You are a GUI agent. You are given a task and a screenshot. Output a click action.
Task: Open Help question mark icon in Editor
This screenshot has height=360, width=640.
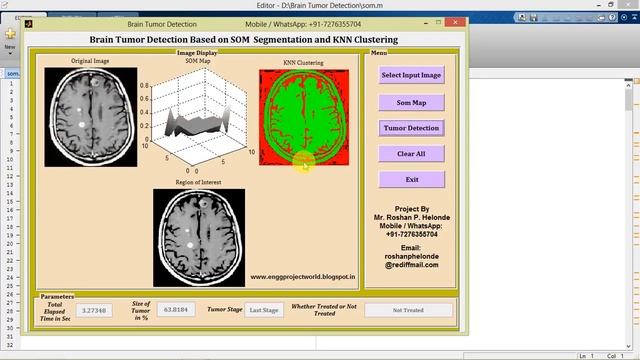click(612, 17)
